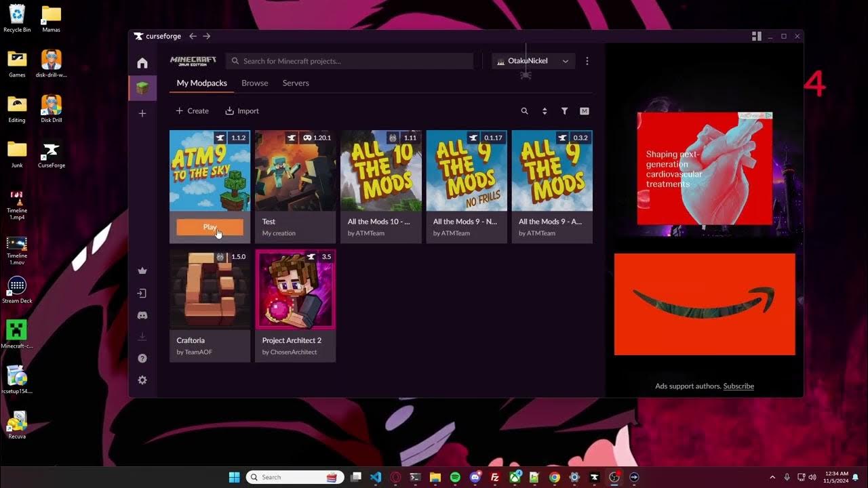Switch to the My Modpacks tab
The height and width of the screenshot is (488, 868).
[202, 83]
